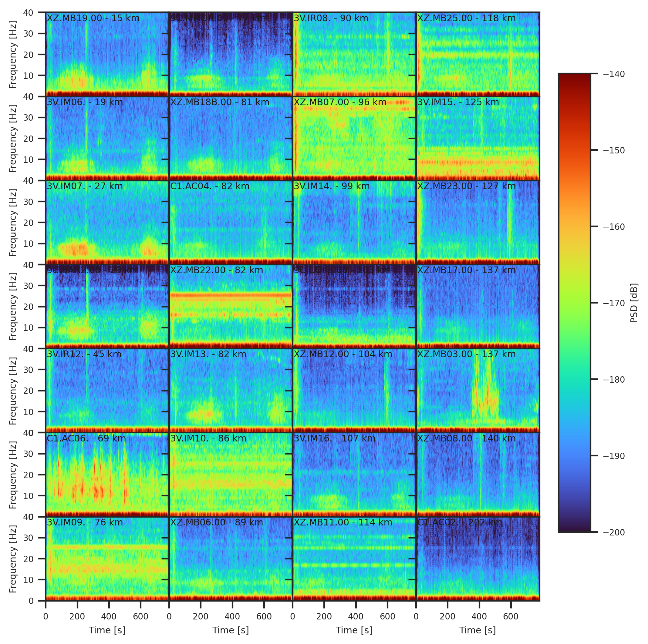Click the XZ.MB25.00 - 118 km panel
The width and height of the screenshot is (648, 644).
pyautogui.click(x=477, y=54)
